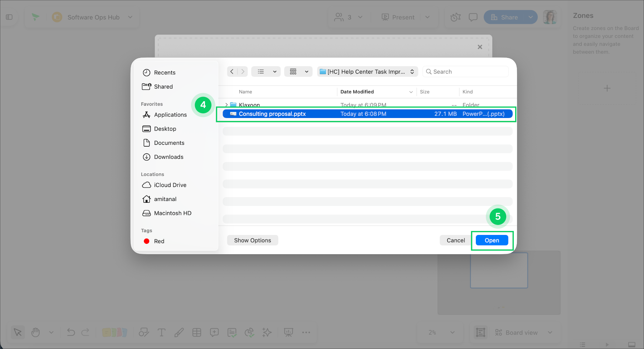Open Desktop in Favorites
Image resolution: width=644 pixels, height=349 pixels.
coord(159,129)
